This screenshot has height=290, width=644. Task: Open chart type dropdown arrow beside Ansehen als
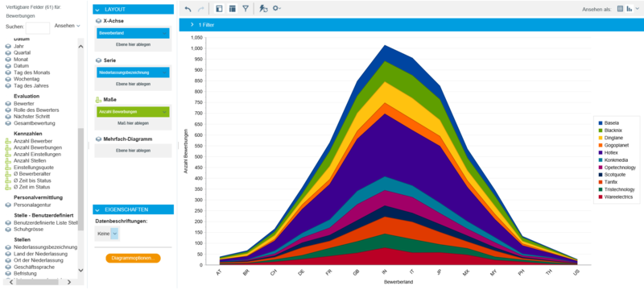[x=638, y=9]
